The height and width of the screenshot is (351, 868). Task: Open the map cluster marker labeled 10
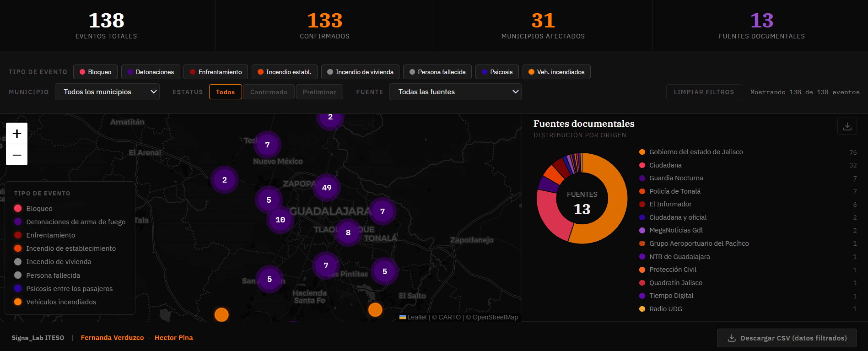(x=280, y=220)
